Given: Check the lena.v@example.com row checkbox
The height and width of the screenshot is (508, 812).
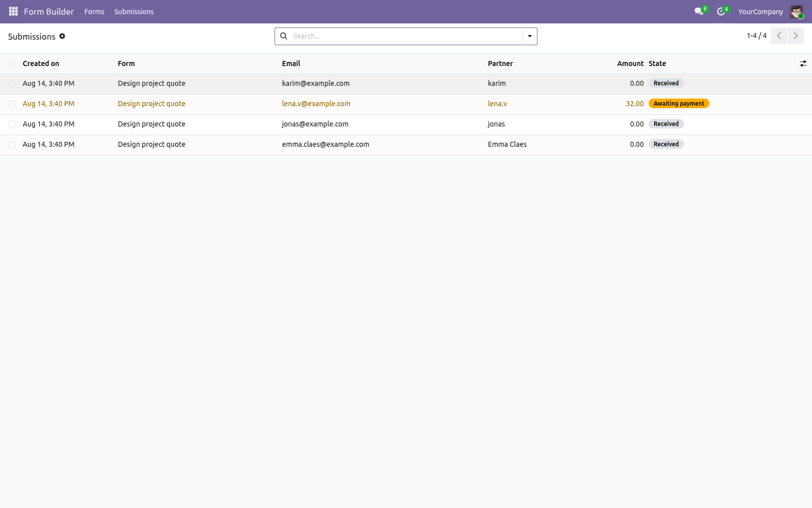Looking at the screenshot, I should pyautogui.click(x=12, y=104).
